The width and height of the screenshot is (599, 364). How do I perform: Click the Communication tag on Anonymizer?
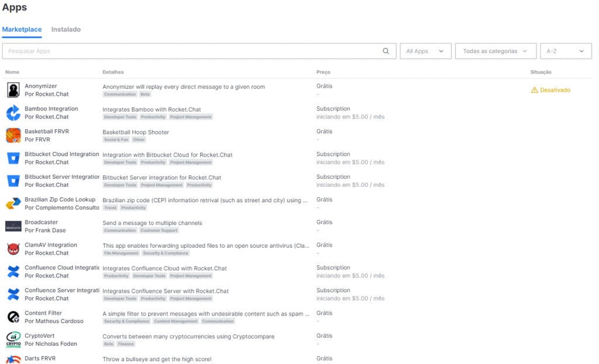pyautogui.click(x=120, y=94)
